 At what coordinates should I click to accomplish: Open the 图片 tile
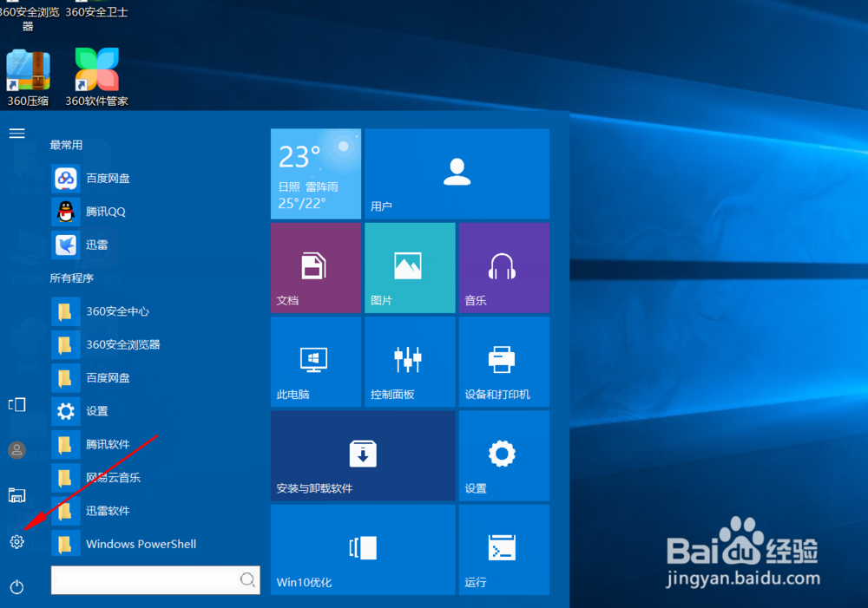(x=410, y=268)
